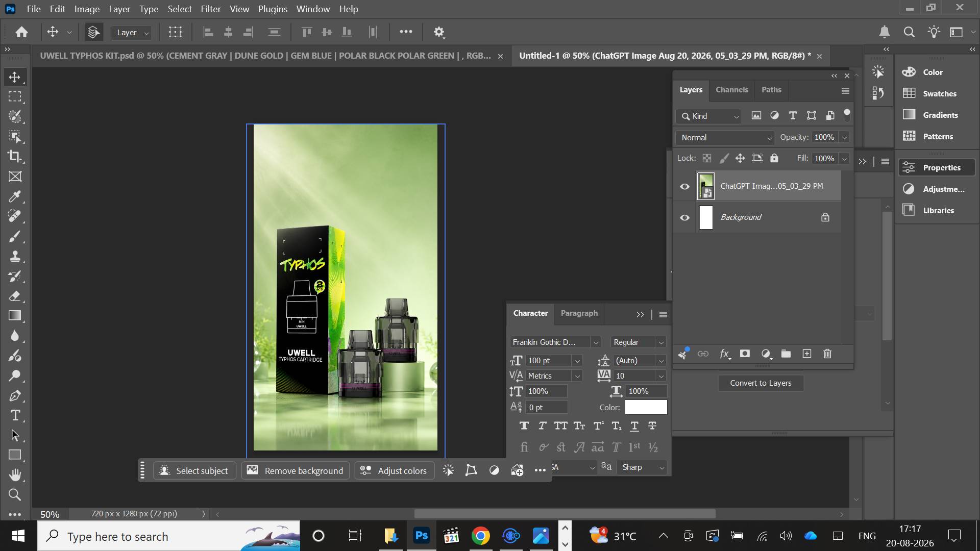980x551 pixels.
Task: Add a layer mask
Action: (x=745, y=354)
